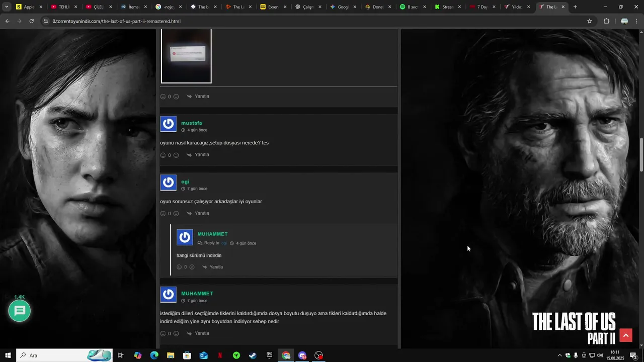Open Netflix from the taskbar
This screenshot has height=362, width=644.
pyautogui.click(x=220, y=355)
